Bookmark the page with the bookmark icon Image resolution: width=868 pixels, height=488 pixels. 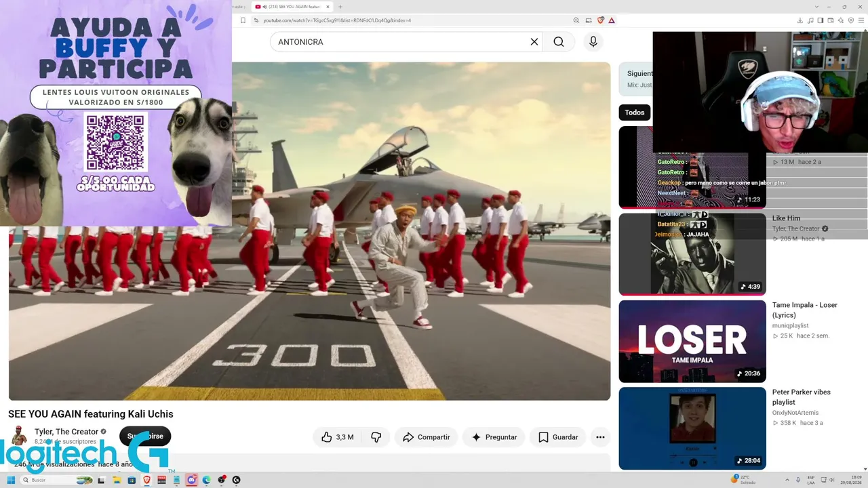243,20
